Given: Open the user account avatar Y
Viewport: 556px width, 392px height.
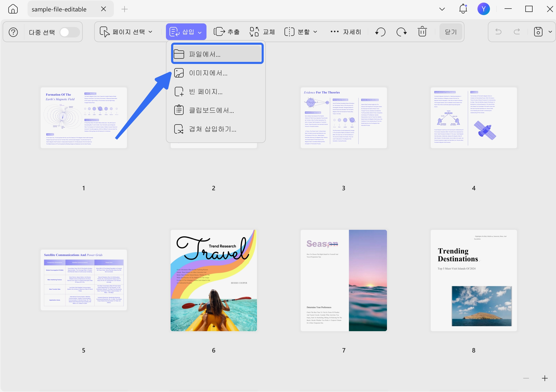Looking at the screenshot, I should pyautogui.click(x=483, y=9).
